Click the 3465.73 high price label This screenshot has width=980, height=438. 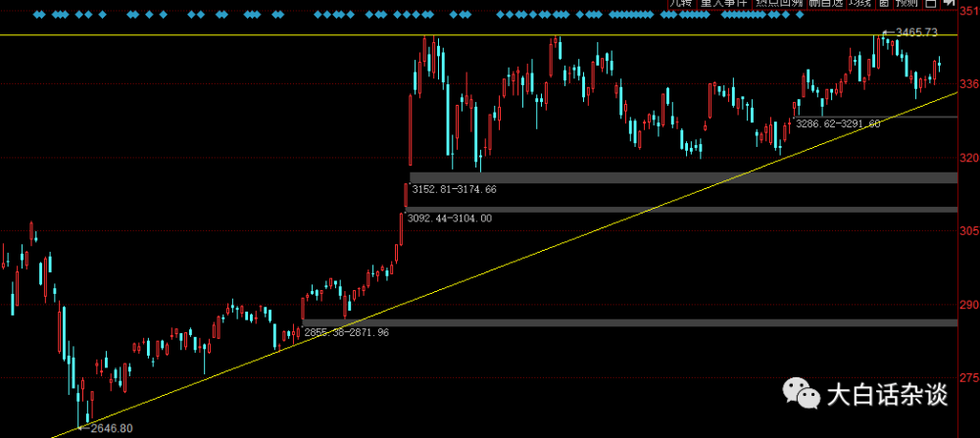(917, 31)
